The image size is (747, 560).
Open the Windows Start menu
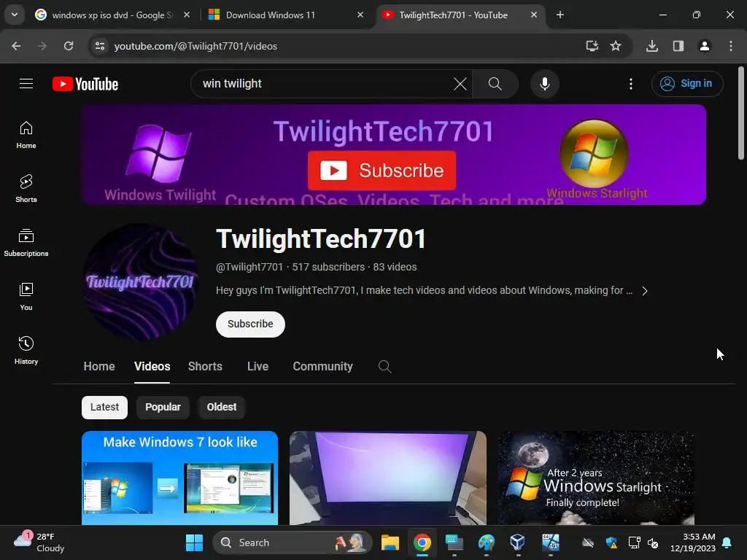194,542
